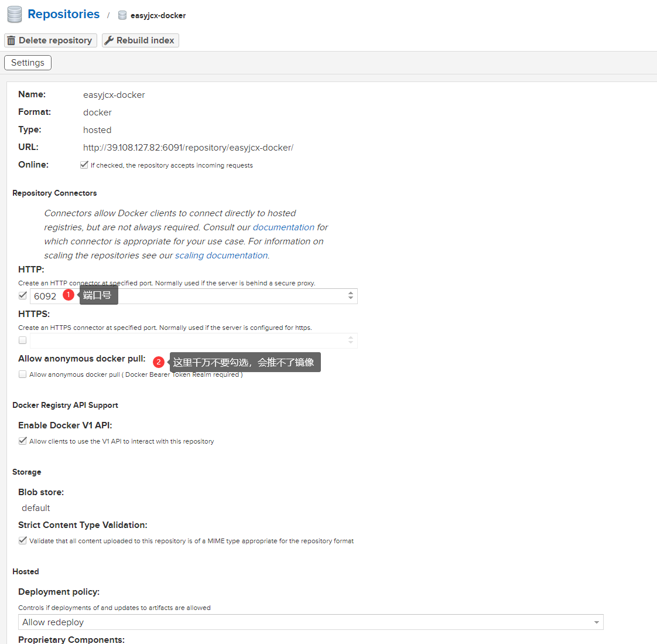This screenshot has width=657, height=644.
Task: Click the HTTP port field showing 6092
Action: click(x=194, y=296)
